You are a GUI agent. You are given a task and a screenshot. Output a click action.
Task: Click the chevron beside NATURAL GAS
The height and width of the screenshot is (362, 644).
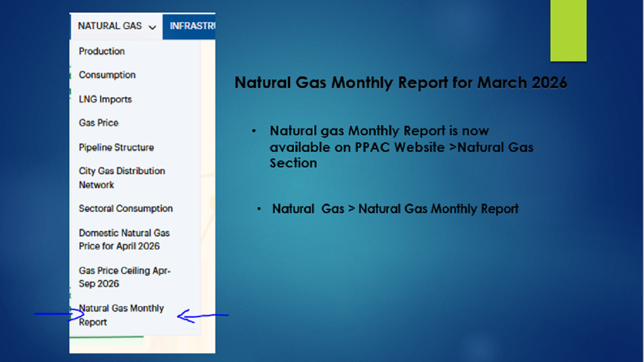152,27
